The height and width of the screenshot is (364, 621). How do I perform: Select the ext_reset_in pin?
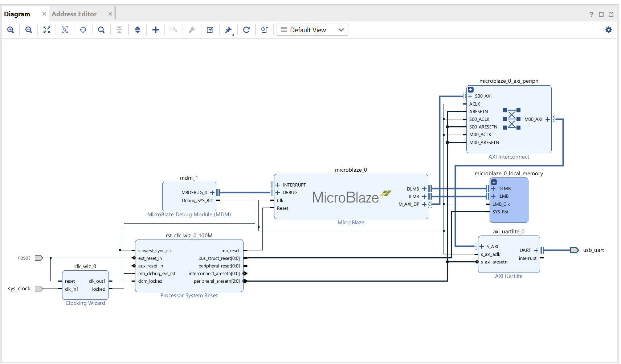[150, 258]
